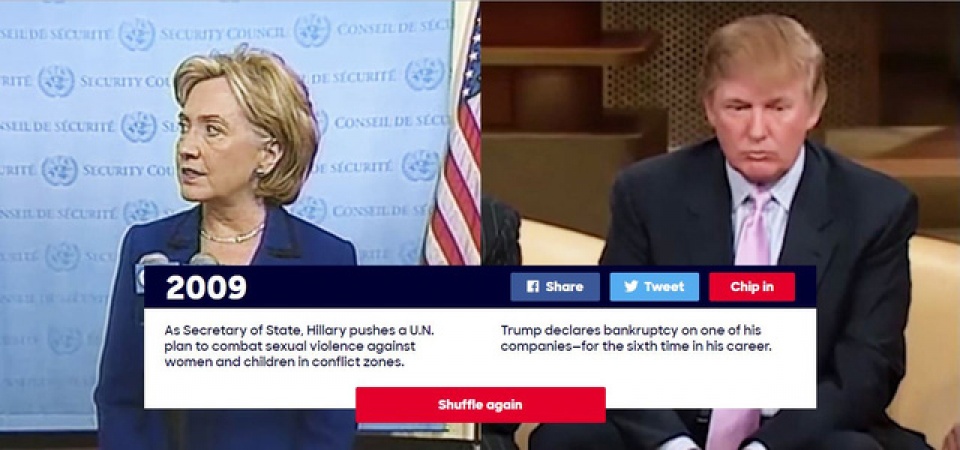Click a UN emblem beside Security Council text
The width and height of the screenshot is (960, 450).
click(138, 34)
